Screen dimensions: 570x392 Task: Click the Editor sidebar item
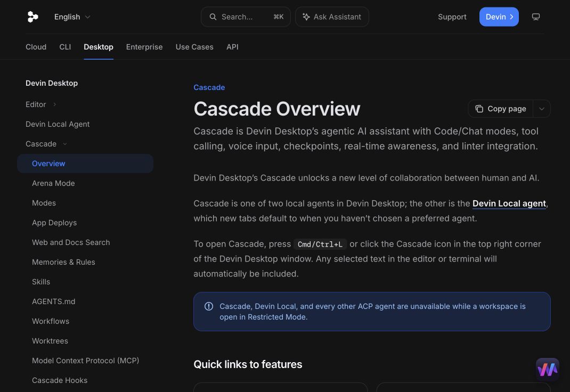[36, 104]
